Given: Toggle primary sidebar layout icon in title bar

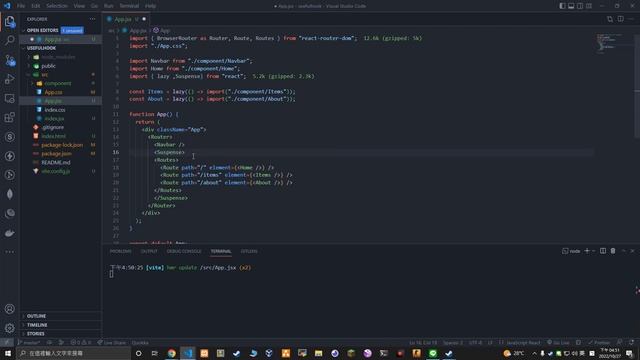Looking at the screenshot, I should tap(562, 6).
